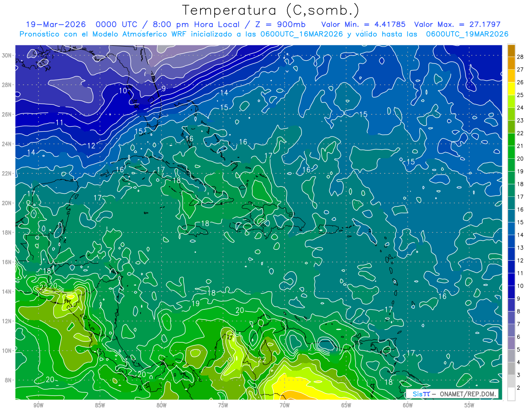
Task: Click the legend scale label '22'
Action: tap(520, 133)
